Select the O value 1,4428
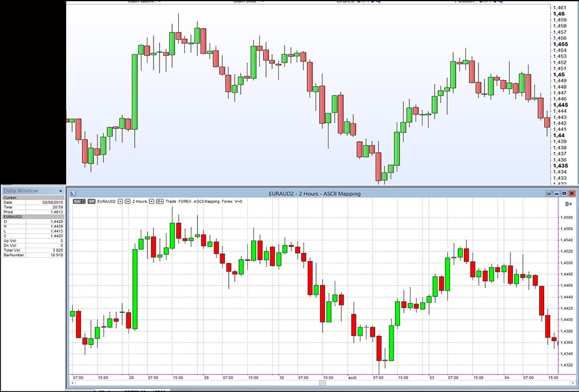 click(x=57, y=222)
